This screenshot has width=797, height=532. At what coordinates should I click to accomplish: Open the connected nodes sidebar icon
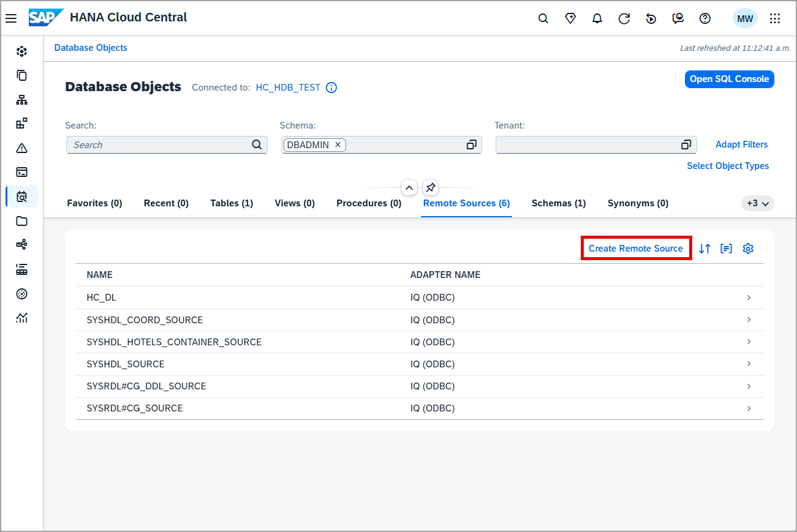pyautogui.click(x=22, y=245)
